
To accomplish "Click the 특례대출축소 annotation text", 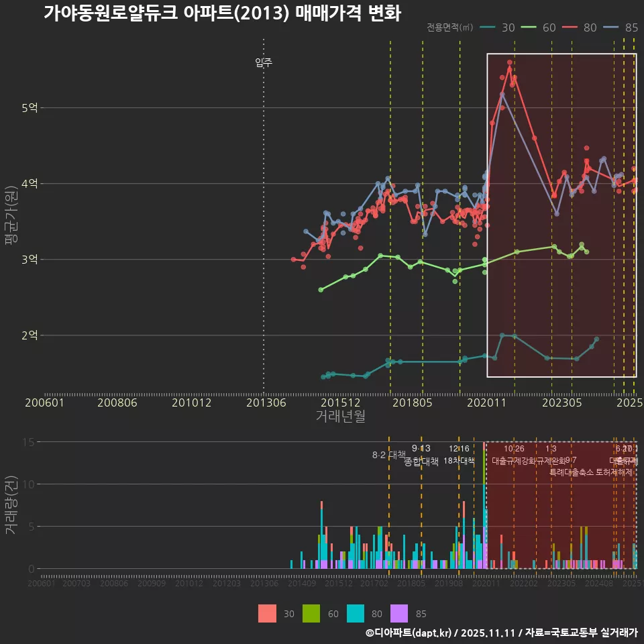I will (573, 472).
